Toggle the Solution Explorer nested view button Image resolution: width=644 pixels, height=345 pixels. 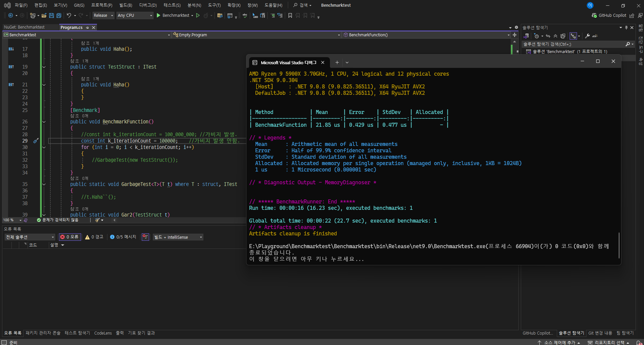pos(573,36)
